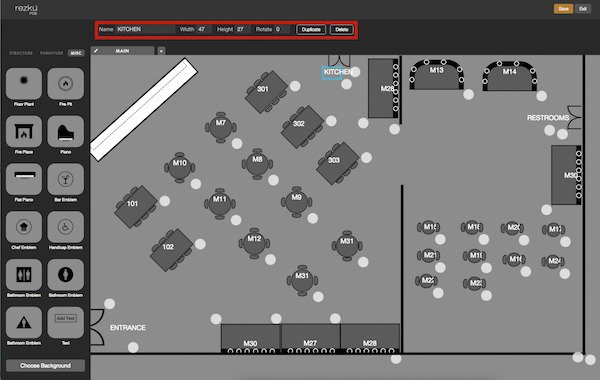Select the ENTRANCE text label
Screen dimensions: 600x380
point(127,328)
